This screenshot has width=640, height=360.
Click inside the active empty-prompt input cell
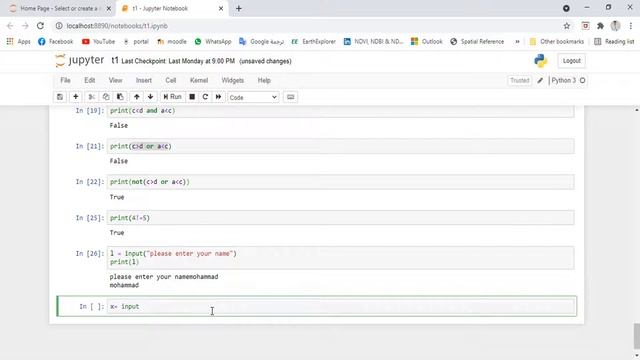(341, 306)
